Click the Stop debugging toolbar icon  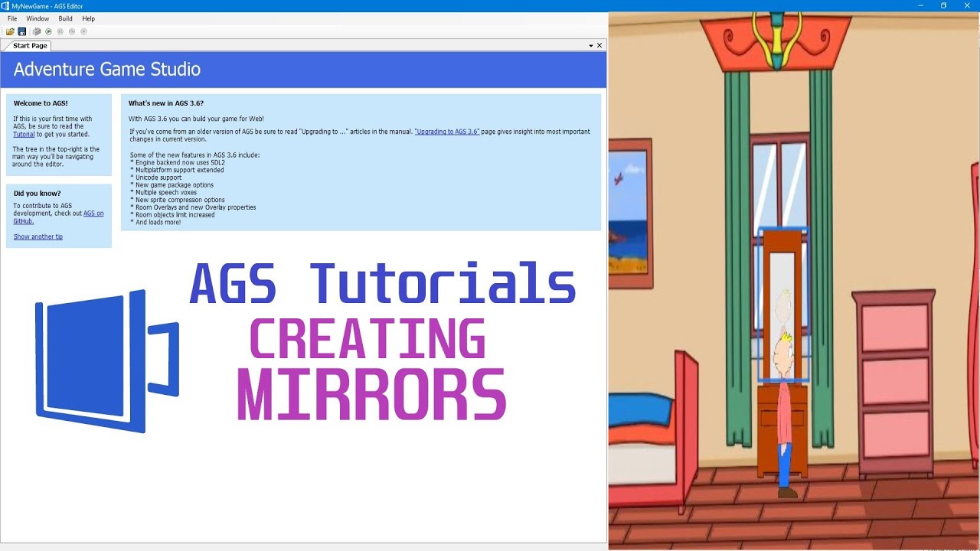coord(84,31)
